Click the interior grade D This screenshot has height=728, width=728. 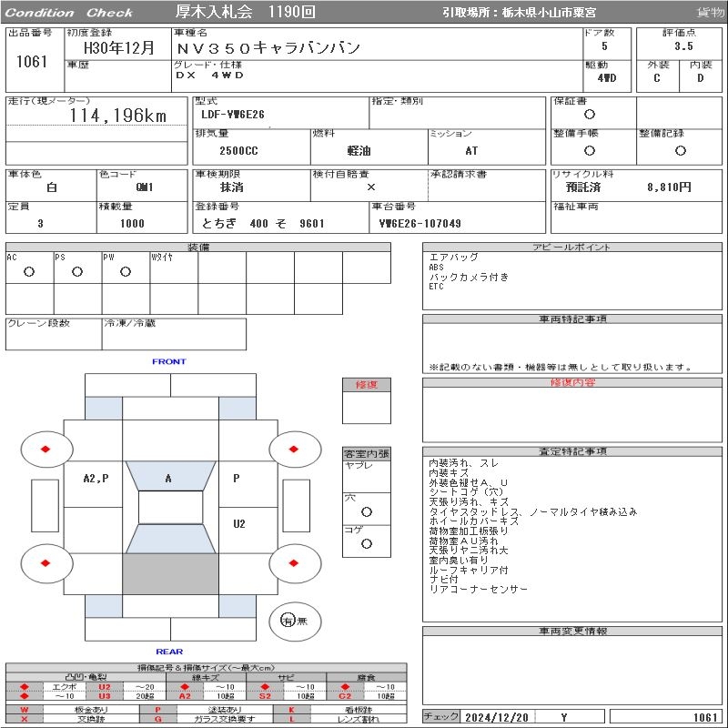pyautogui.click(x=700, y=77)
